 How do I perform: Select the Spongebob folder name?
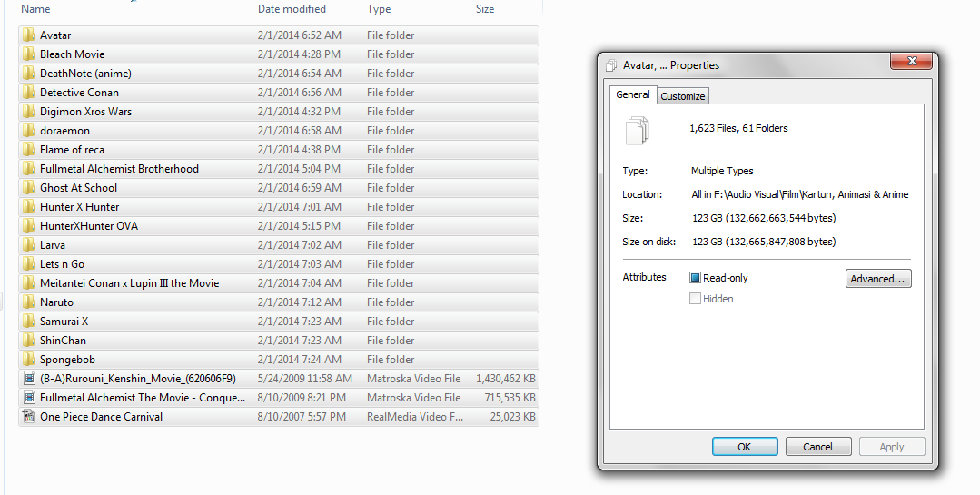pyautogui.click(x=67, y=360)
